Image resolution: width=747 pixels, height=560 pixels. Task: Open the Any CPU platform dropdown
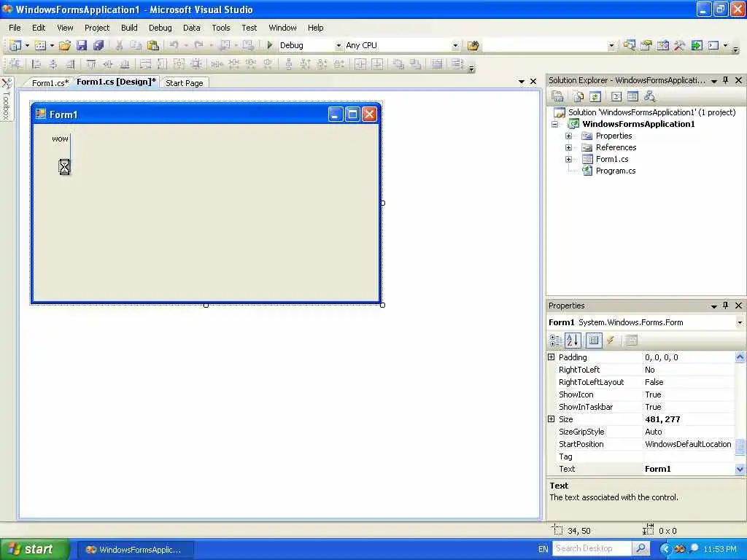coord(455,46)
